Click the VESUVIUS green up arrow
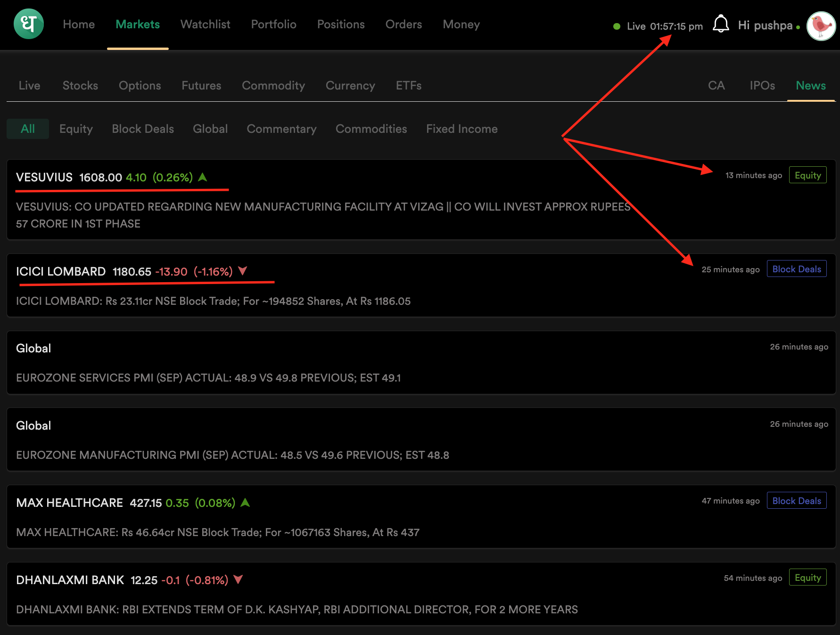Image resolution: width=840 pixels, height=635 pixels. tap(203, 177)
